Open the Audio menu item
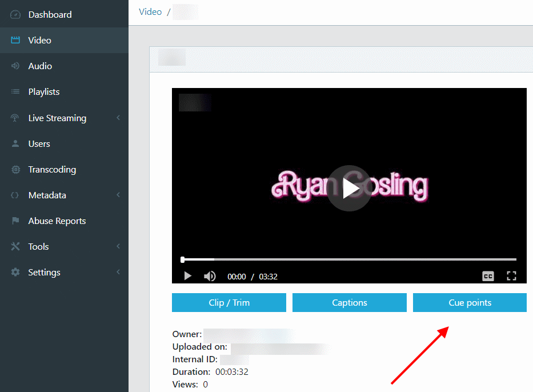The image size is (533, 392). tap(64, 66)
